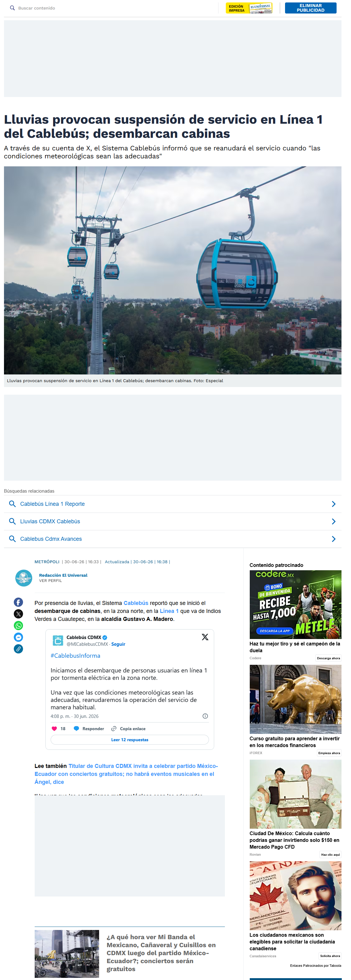Share the article via Messenger
351x980 pixels.
coord(18,637)
